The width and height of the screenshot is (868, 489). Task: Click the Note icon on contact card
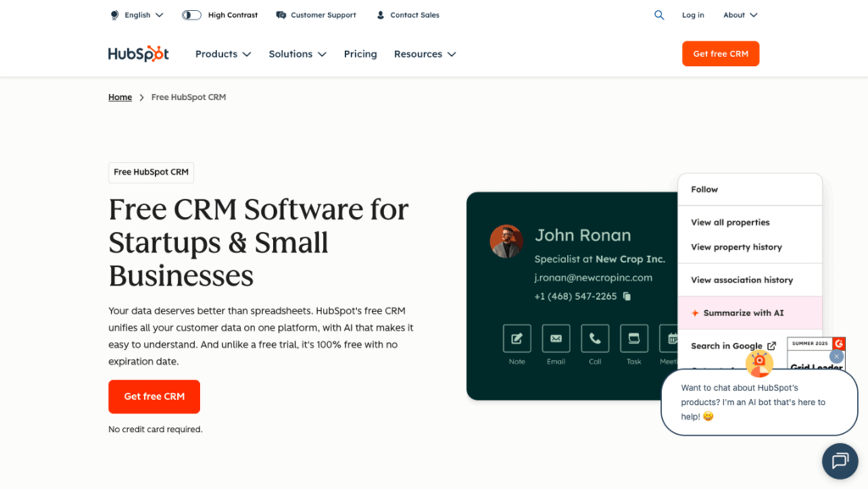pyautogui.click(x=517, y=338)
